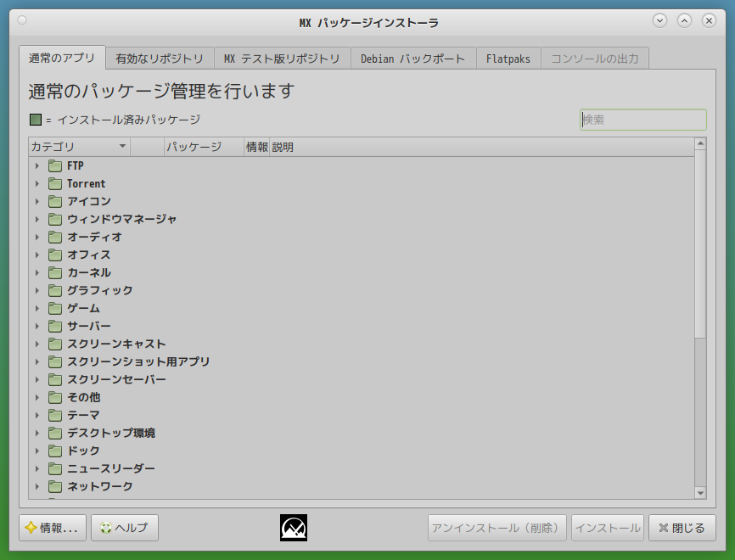Open the 有効なリポジトリ tab
The width and height of the screenshot is (735, 560).
click(x=160, y=59)
